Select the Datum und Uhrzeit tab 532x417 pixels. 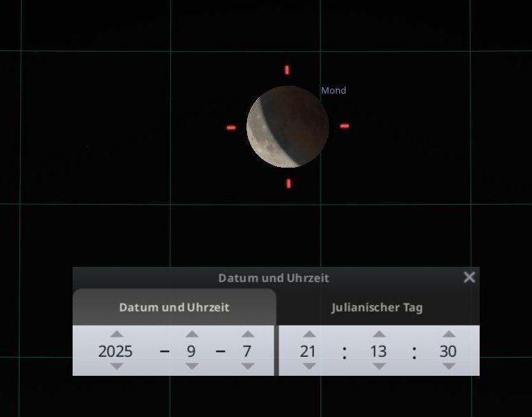[174, 307]
